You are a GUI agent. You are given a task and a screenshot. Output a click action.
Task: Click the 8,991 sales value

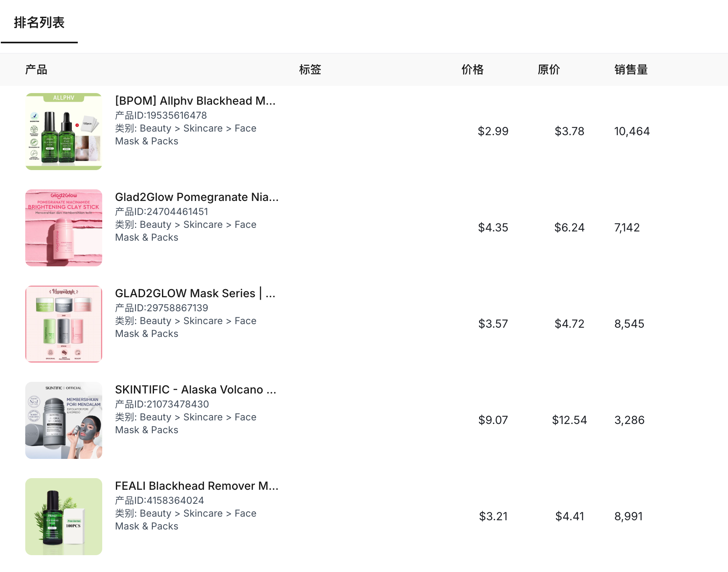(x=629, y=516)
